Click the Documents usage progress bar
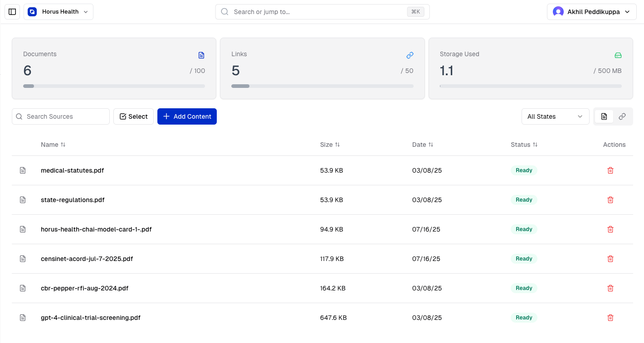 coord(114,86)
